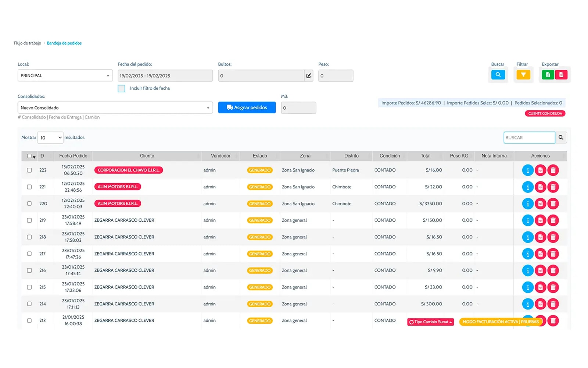Expand Tipo Cambio Sunat menu
The image size is (588, 368).
[431, 322]
